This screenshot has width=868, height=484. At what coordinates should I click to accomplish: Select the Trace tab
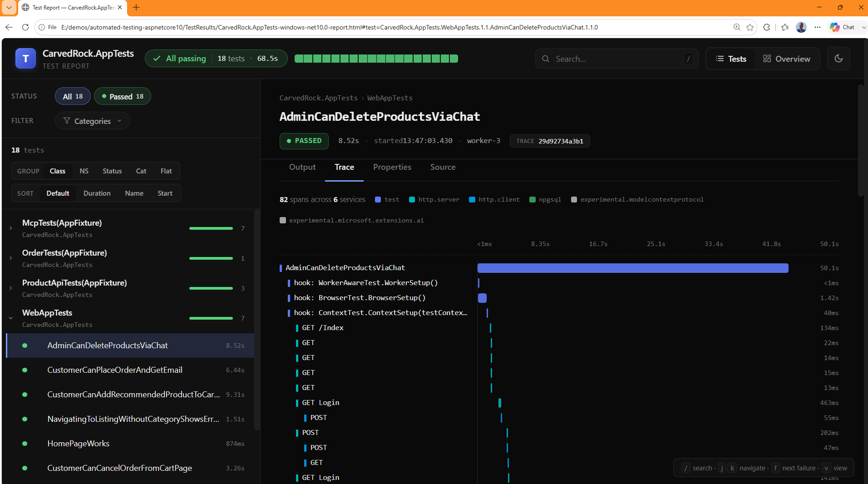344,167
